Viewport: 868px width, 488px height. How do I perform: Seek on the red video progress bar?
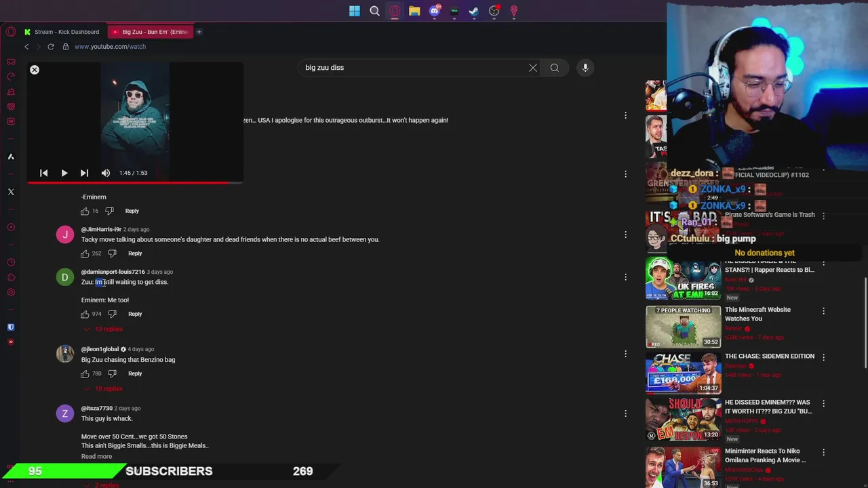pyautogui.click(x=135, y=182)
